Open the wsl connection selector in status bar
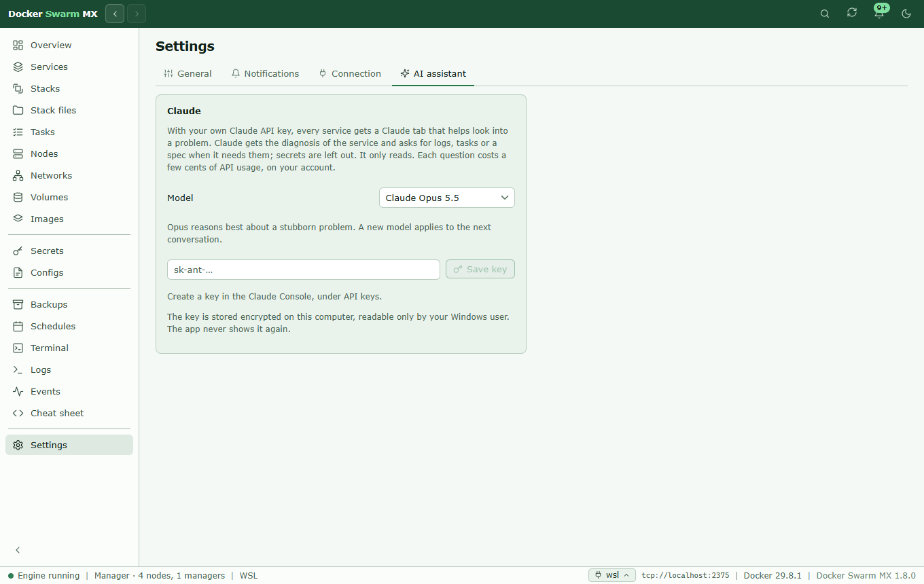Viewport: 924px width, 584px height. [x=612, y=575]
